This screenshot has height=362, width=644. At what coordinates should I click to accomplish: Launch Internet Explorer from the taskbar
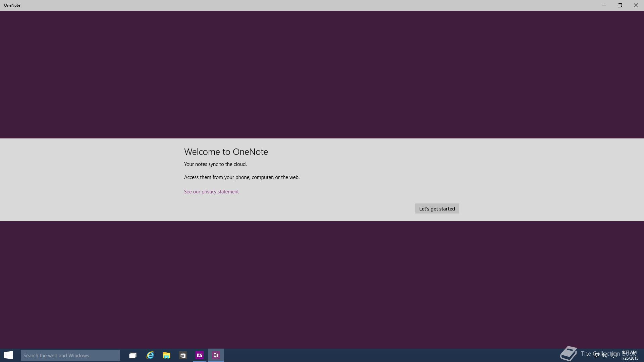(x=150, y=355)
